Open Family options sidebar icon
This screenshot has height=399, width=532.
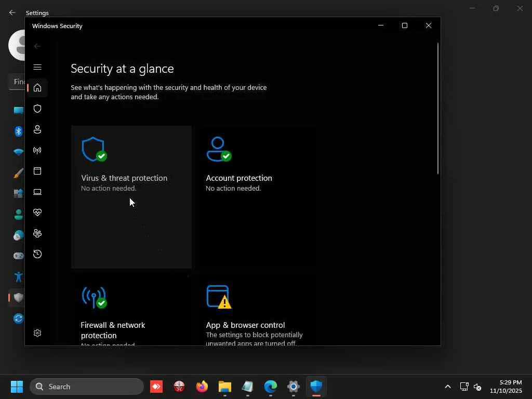pyautogui.click(x=37, y=233)
